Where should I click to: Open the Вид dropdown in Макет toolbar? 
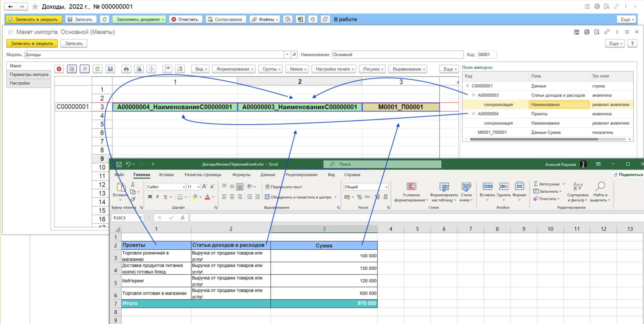click(201, 69)
